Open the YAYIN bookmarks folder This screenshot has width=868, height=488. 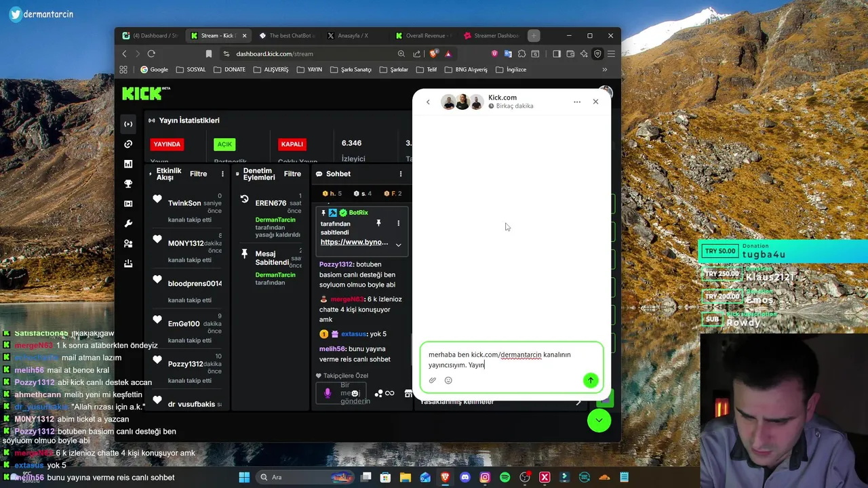(309, 69)
